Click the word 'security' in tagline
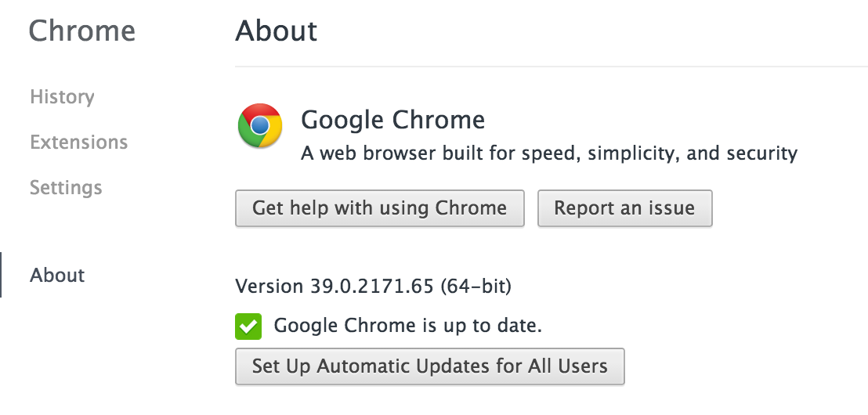 pyautogui.click(x=757, y=153)
